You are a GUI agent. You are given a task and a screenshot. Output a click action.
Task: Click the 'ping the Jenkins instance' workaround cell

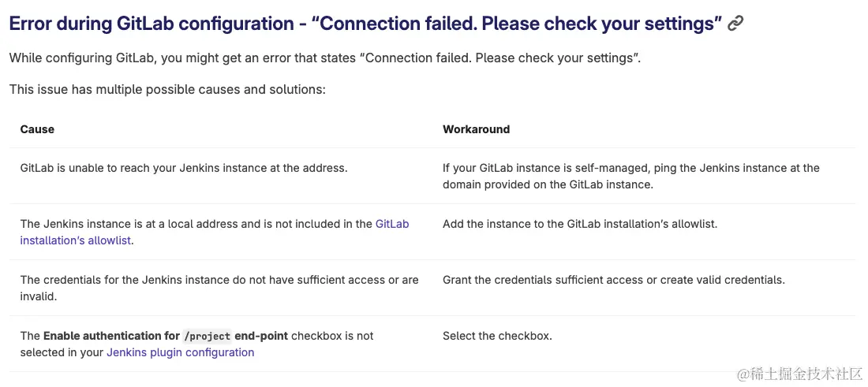(630, 176)
